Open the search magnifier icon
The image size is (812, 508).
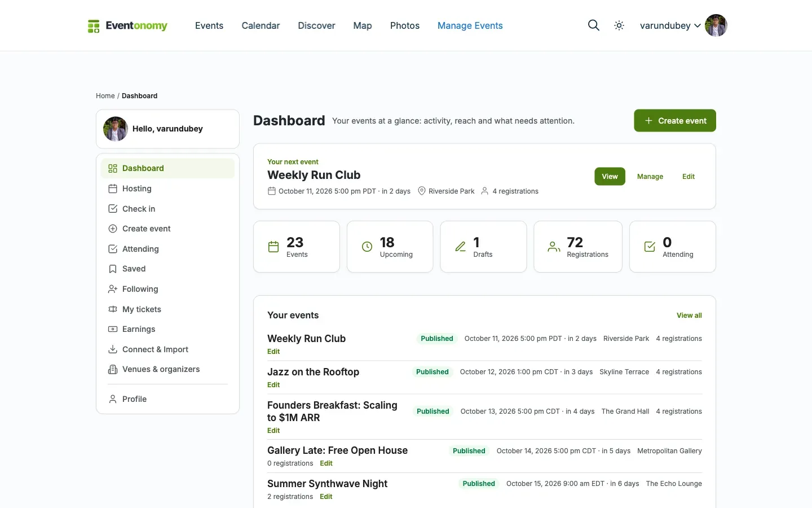593,25
